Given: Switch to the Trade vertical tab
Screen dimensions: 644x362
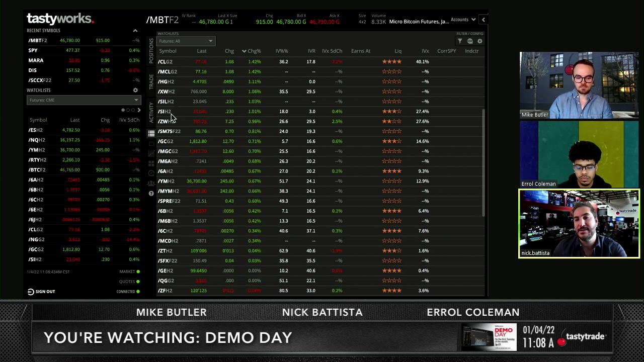Looking at the screenshot, I should coord(151,82).
